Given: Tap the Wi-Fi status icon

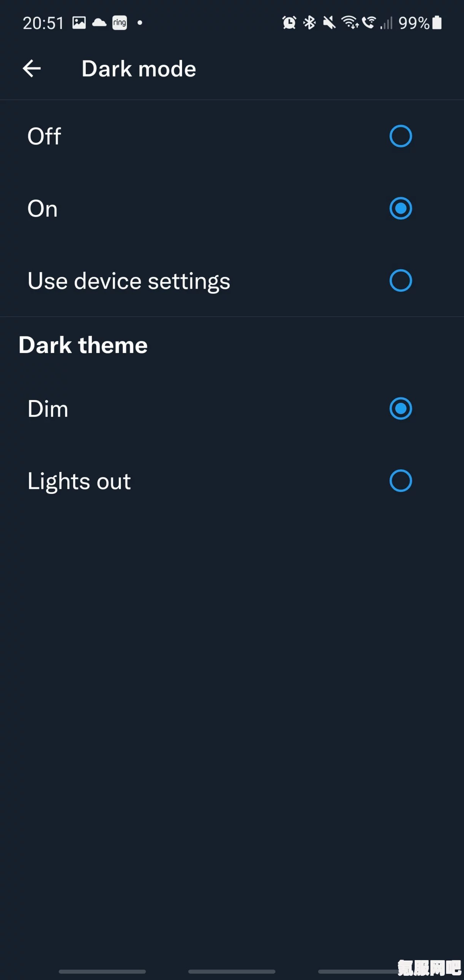Looking at the screenshot, I should [x=350, y=23].
